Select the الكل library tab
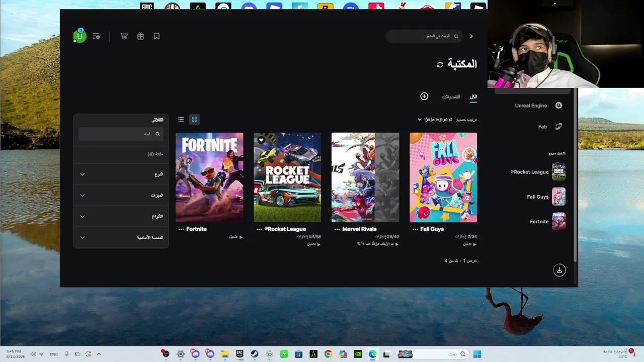This screenshot has height=362, width=644. 473,97
